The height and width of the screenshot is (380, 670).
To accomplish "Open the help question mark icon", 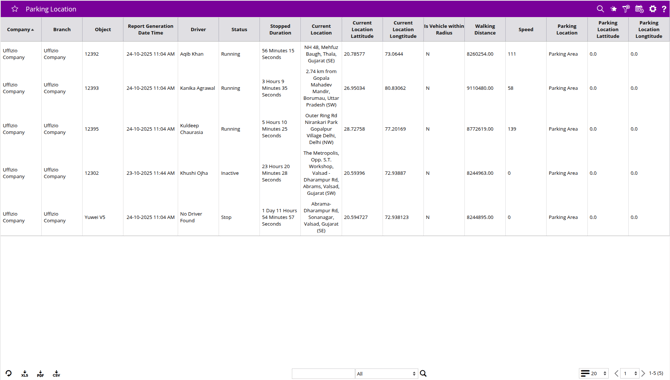I will point(664,9).
